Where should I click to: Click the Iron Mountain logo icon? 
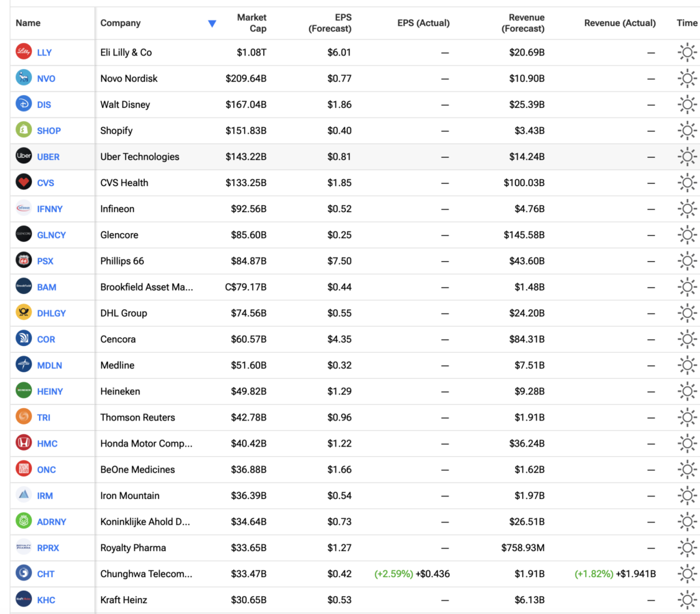(24, 495)
